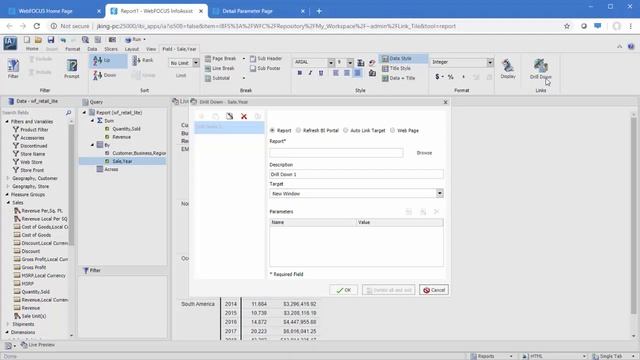Click the Live Preview status bar button
The width and height of the screenshot is (640, 360).
[x=38, y=345]
